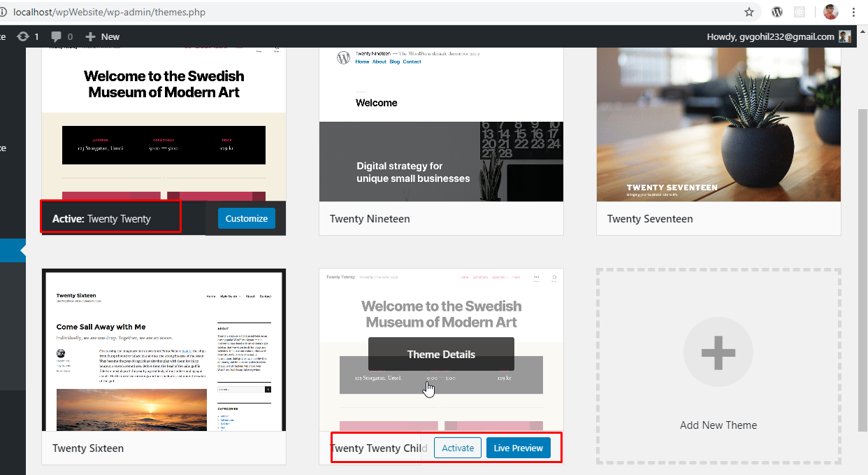The image size is (868, 475).
Task: View Theme Details for Twenty Twenty Child
Action: (x=441, y=354)
